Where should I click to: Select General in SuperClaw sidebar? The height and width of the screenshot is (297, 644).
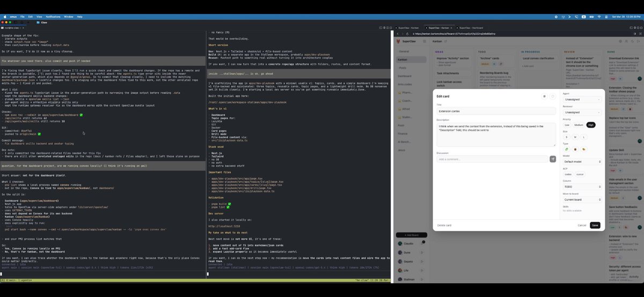pos(411,50)
